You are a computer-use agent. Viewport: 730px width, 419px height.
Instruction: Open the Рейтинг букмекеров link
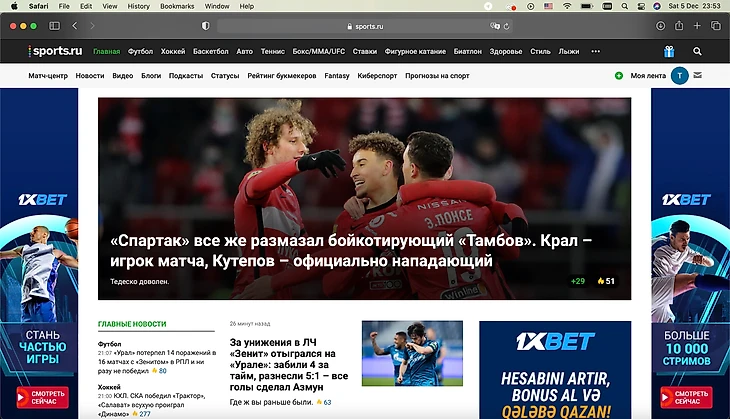pyautogui.click(x=282, y=75)
